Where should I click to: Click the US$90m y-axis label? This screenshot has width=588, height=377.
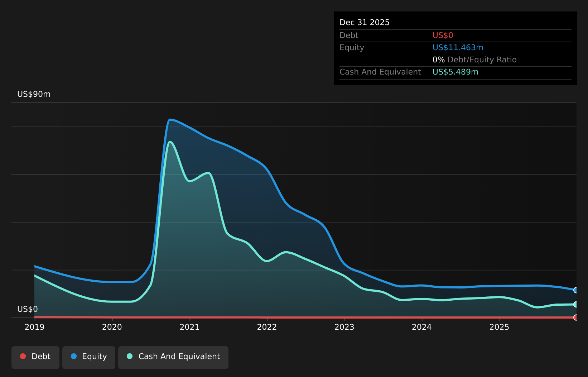pos(34,94)
